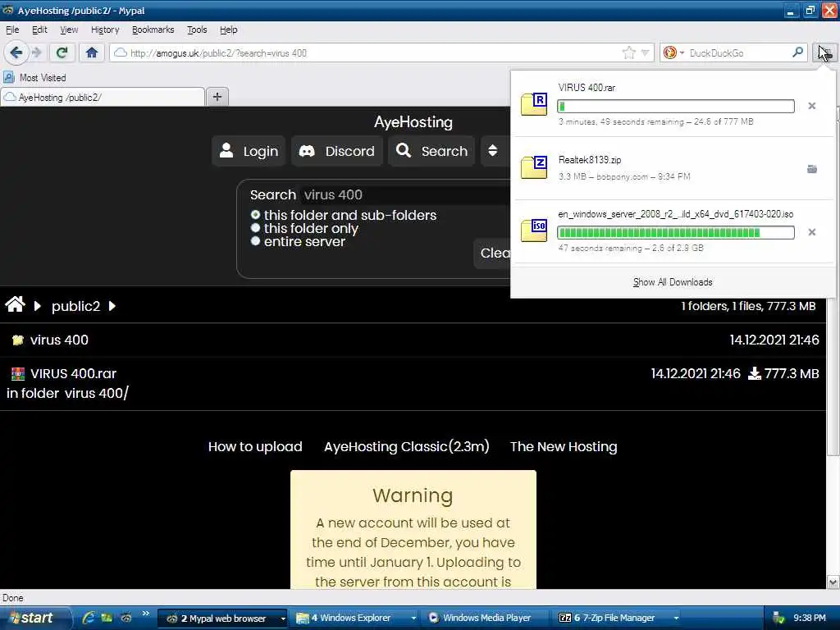Open the Home page icon in toolbar
This screenshot has width=840, height=630.
pyautogui.click(x=92, y=52)
